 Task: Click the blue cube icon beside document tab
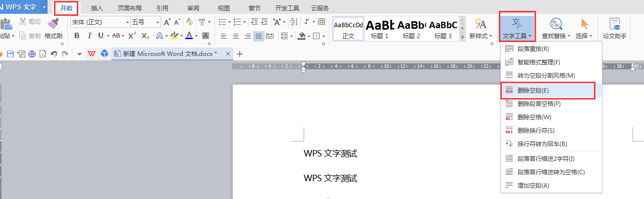point(105,53)
